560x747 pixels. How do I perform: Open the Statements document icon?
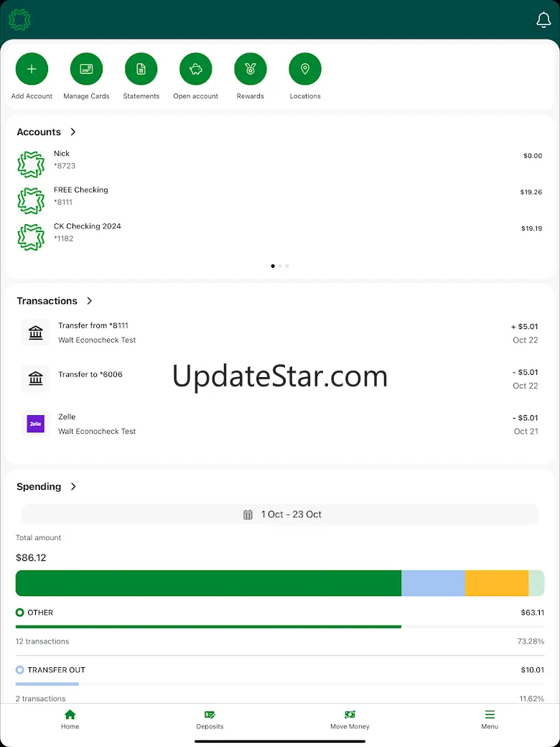point(141,69)
